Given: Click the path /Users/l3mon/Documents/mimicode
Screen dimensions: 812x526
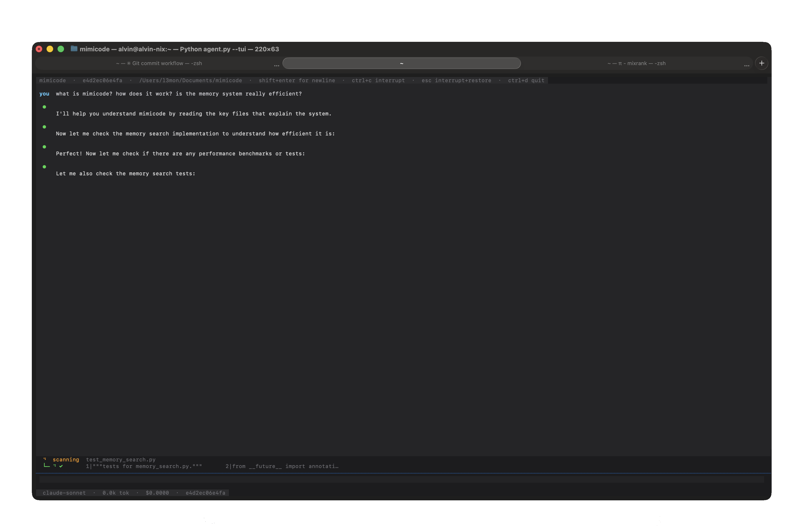Looking at the screenshot, I should (190, 80).
